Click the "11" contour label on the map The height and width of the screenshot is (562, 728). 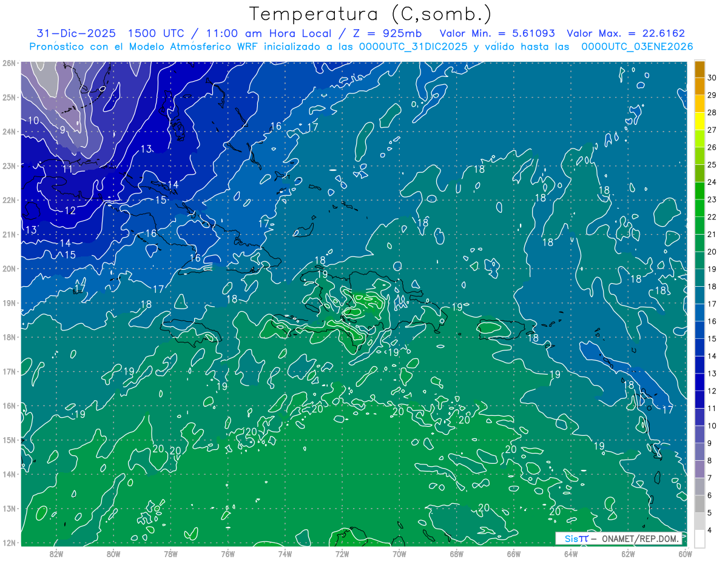pos(67,170)
